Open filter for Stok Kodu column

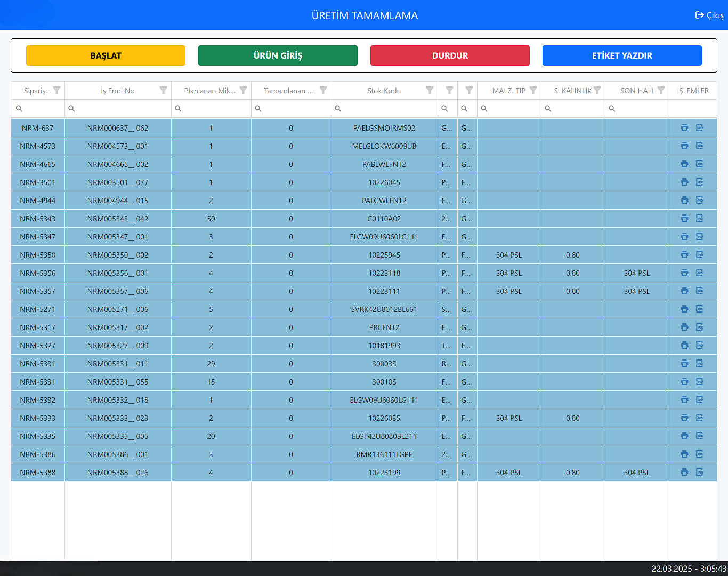coord(430,90)
